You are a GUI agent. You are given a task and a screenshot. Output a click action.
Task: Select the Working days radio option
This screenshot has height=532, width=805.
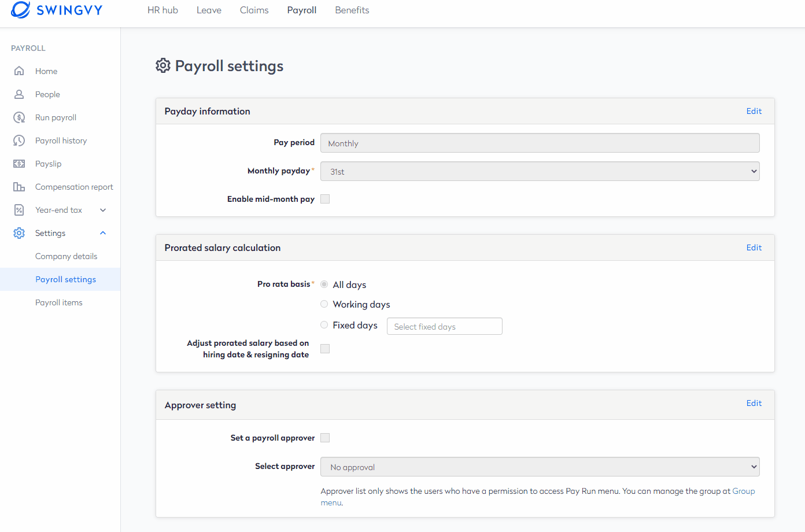point(324,304)
